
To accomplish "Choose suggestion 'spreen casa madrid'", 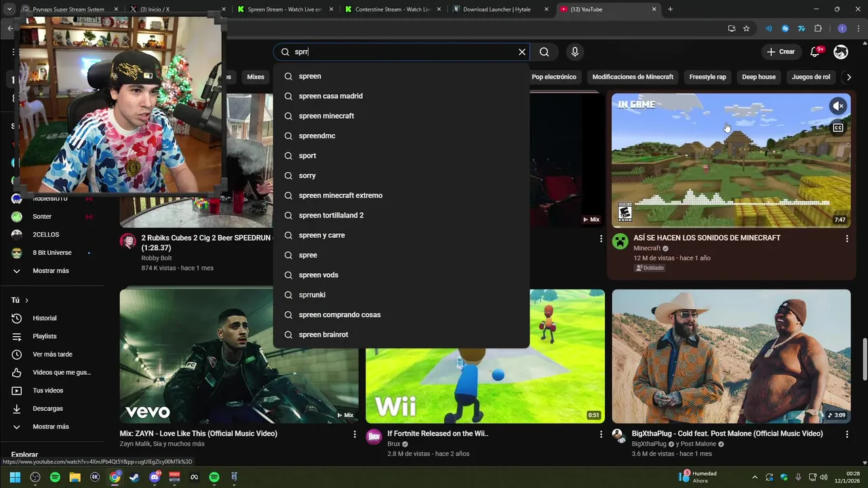I will 401,96.
